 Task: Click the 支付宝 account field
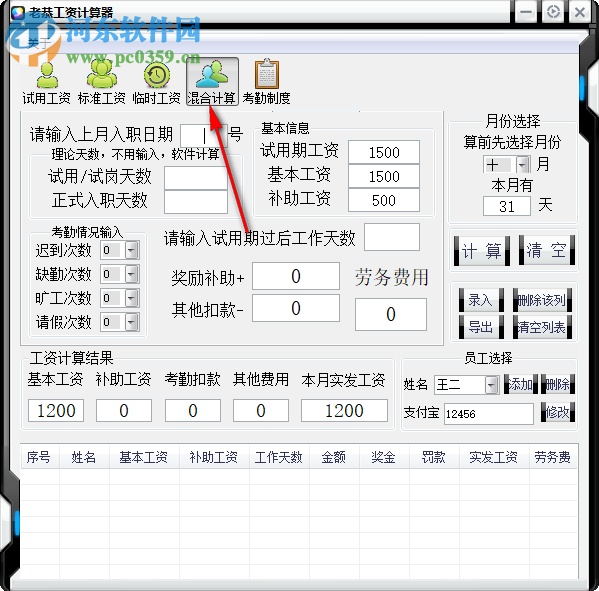click(489, 414)
